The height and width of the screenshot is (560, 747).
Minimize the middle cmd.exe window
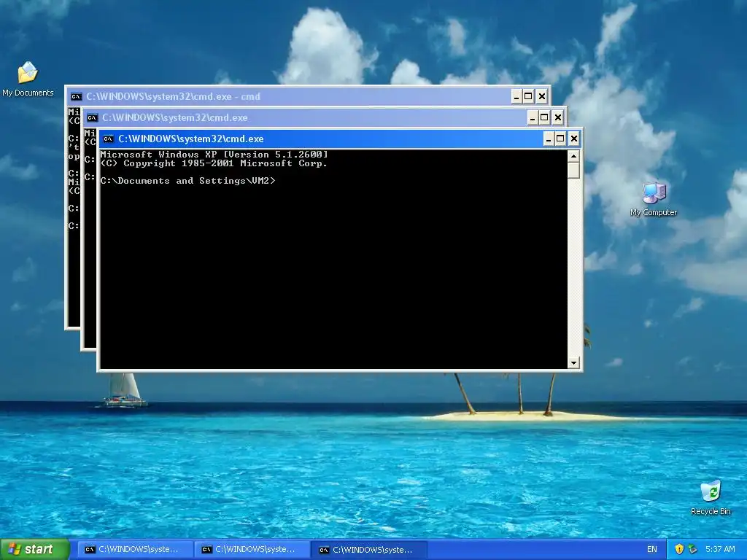pos(533,117)
